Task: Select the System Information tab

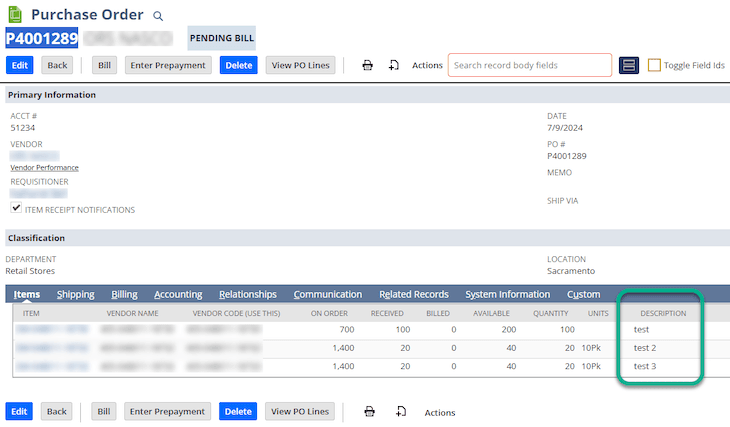Action: pos(507,294)
